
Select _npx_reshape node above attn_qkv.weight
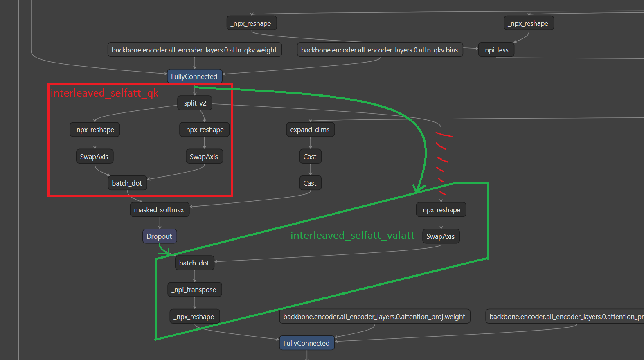pos(252,23)
